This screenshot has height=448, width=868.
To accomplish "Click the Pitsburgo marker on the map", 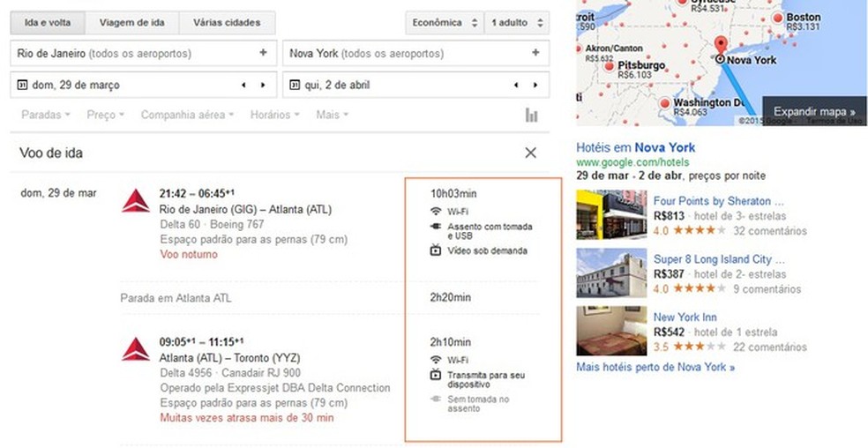I will tap(610, 67).
